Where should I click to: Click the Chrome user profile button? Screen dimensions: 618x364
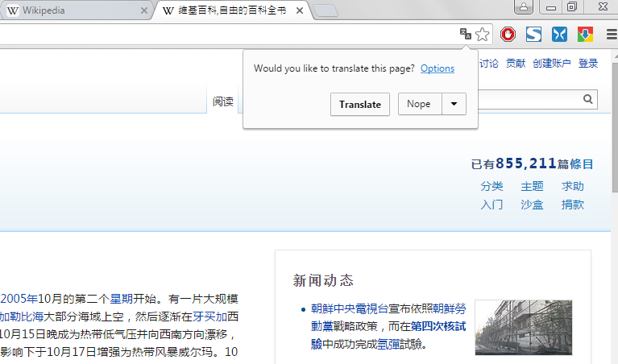[524, 6]
